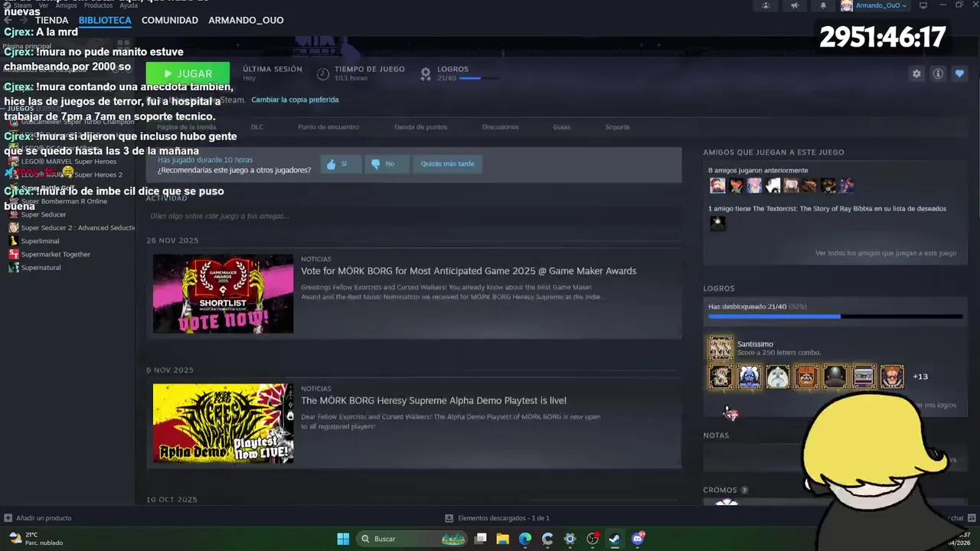
Task: Open game settings gear on game page
Action: [x=916, y=73]
